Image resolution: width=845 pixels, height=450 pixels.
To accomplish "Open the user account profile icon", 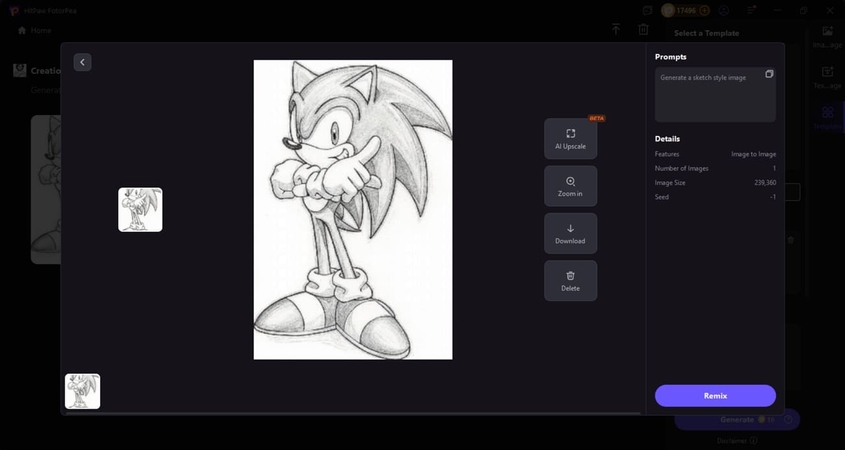I will point(724,10).
